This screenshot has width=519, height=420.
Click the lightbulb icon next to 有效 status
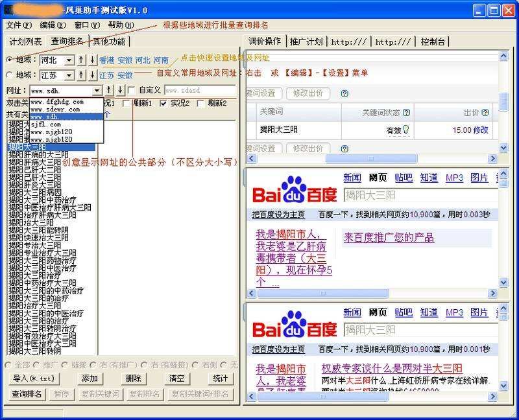point(406,130)
